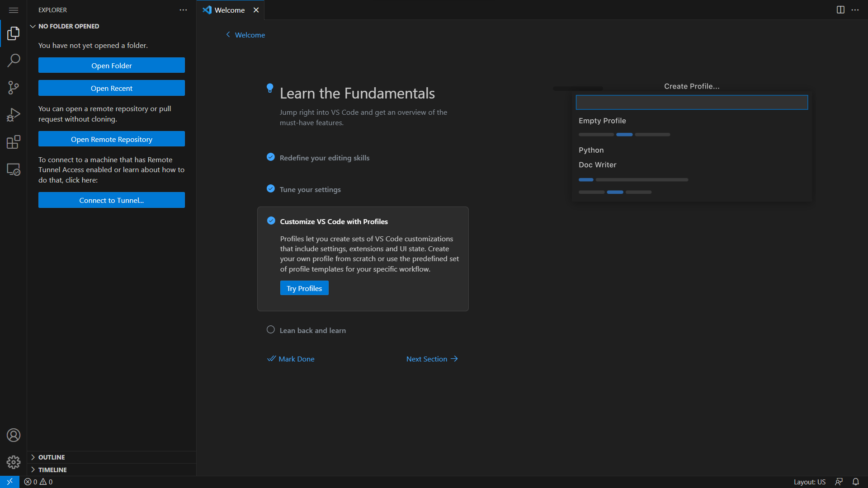Mark 'Lean back and learn' as done
The width and height of the screenshot is (868, 488).
[x=270, y=329]
